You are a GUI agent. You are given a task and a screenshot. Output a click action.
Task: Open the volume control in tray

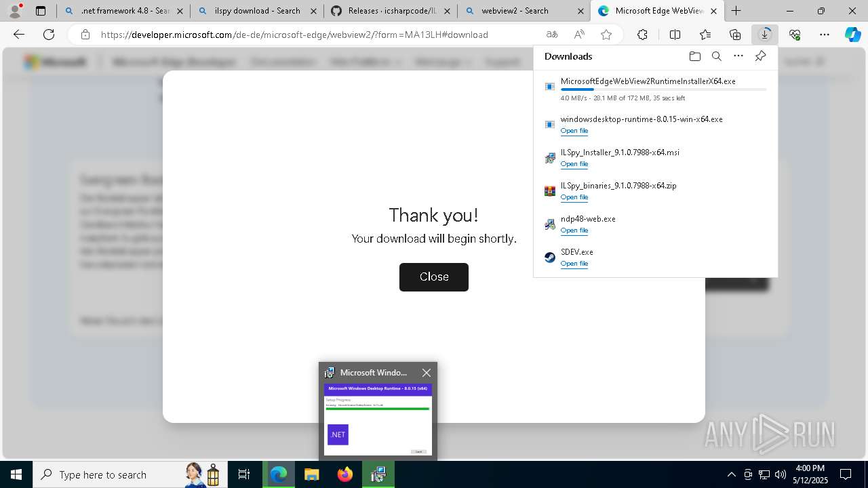click(780, 474)
